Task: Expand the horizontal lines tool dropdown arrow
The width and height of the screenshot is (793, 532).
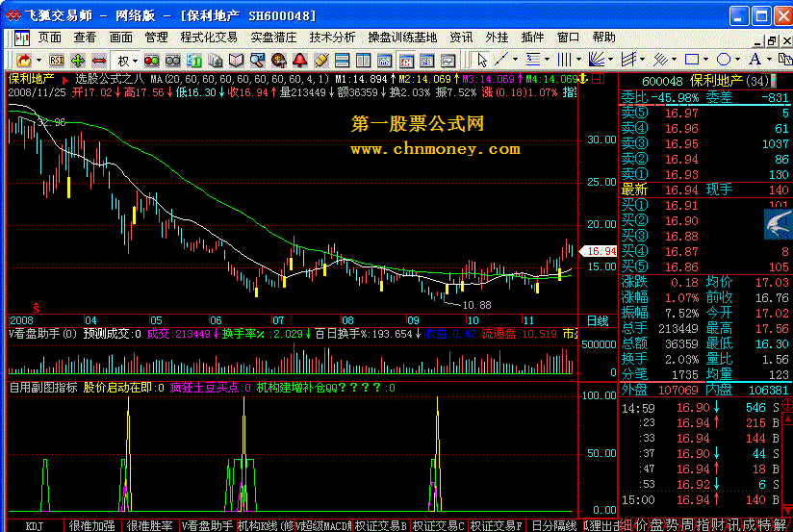Action: [x=548, y=60]
